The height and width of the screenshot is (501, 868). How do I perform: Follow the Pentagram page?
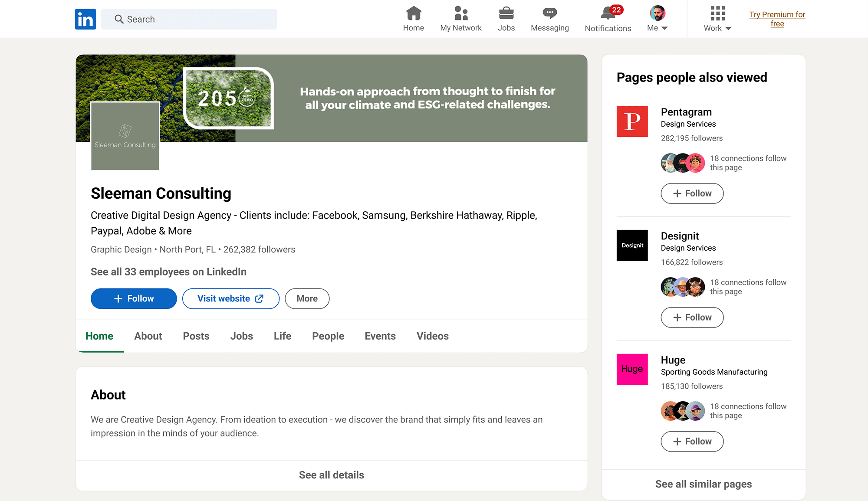point(692,193)
